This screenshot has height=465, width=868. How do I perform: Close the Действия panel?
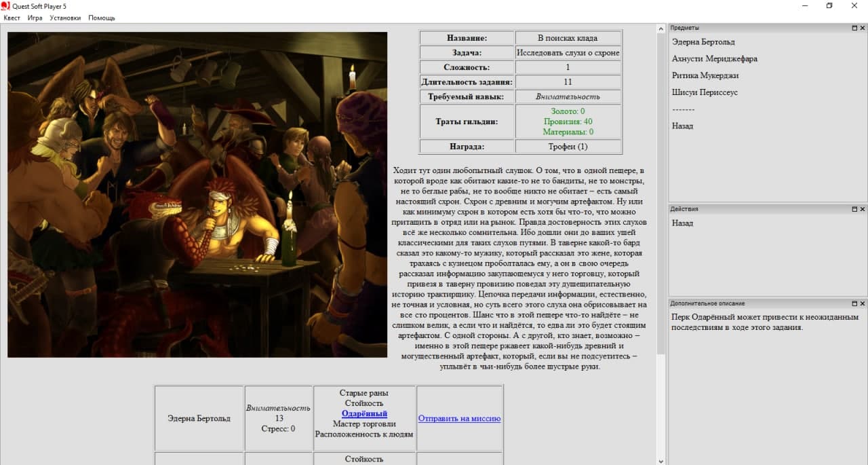point(863,209)
